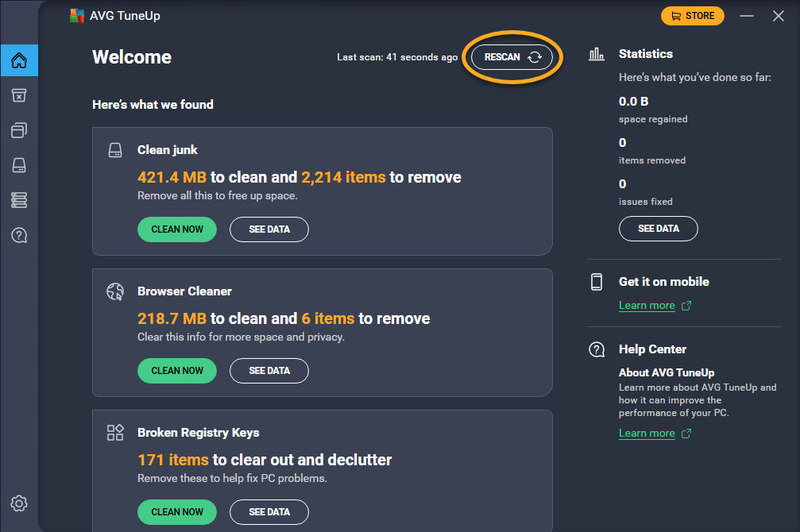View SEE DATA for Clean junk
This screenshot has width=800, height=532.
point(269,229)
